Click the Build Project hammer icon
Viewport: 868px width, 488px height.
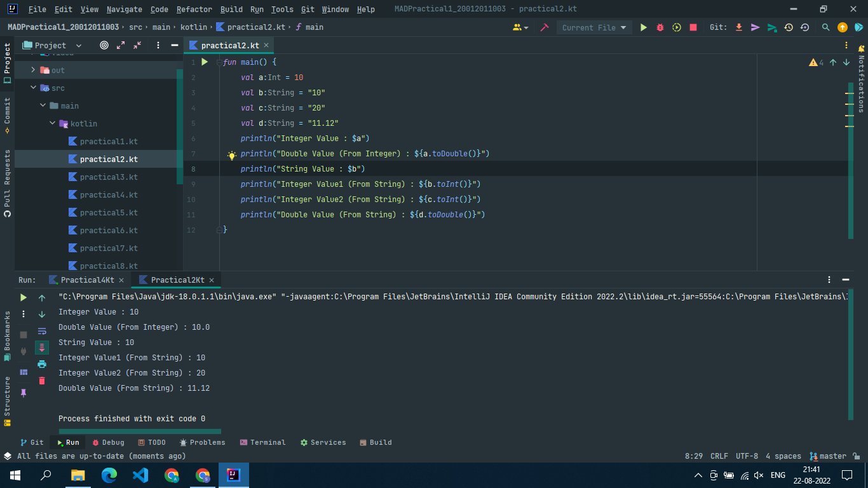click(x=544, y=27)
